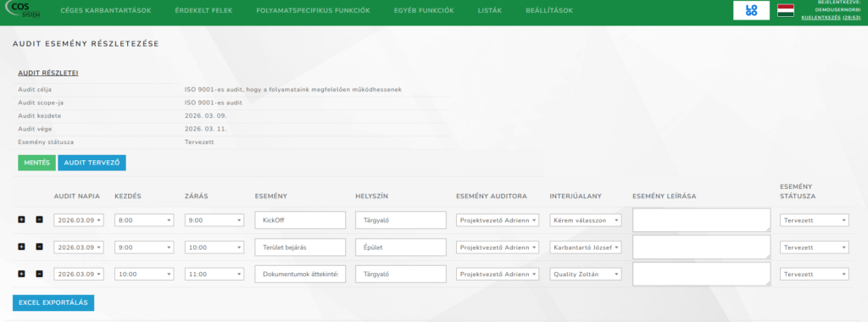Image resolution: width=868 pixels, height=322 pixels.
Task: Click the Tervezett value beside Esemény státusza
Action: (199, 142)
